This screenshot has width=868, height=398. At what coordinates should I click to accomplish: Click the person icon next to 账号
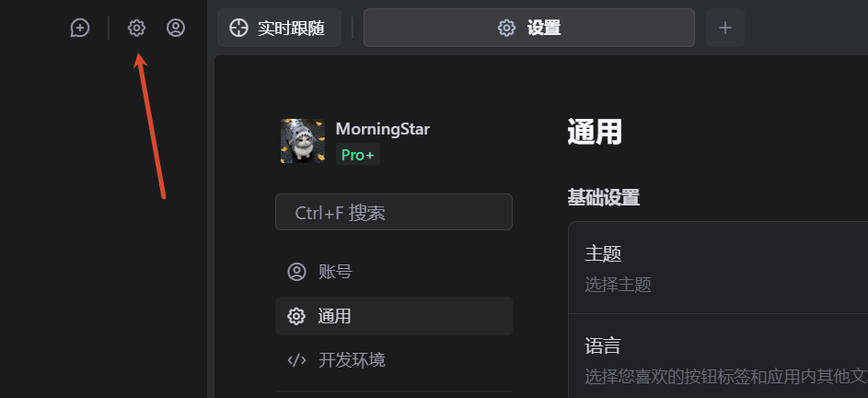pos(296,272)
